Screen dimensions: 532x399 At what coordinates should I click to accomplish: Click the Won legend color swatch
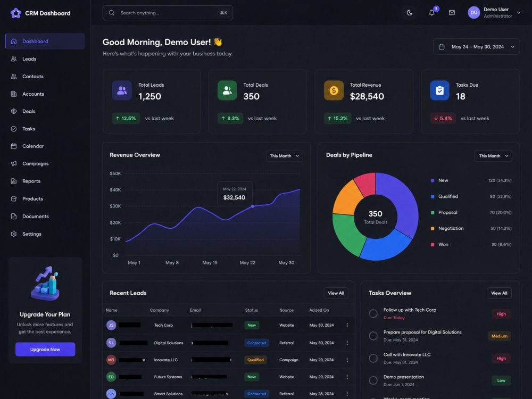(432, 244)
